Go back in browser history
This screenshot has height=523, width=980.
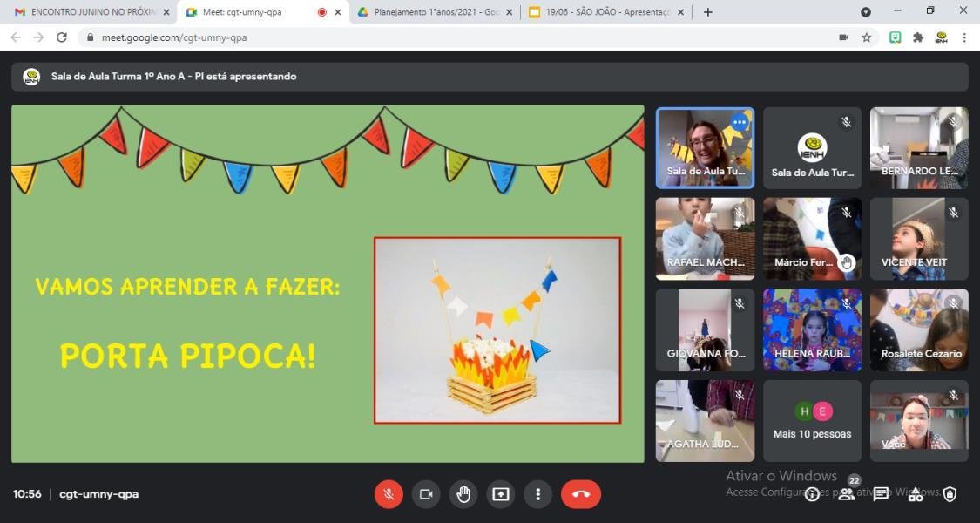click(x=16, y=37)
